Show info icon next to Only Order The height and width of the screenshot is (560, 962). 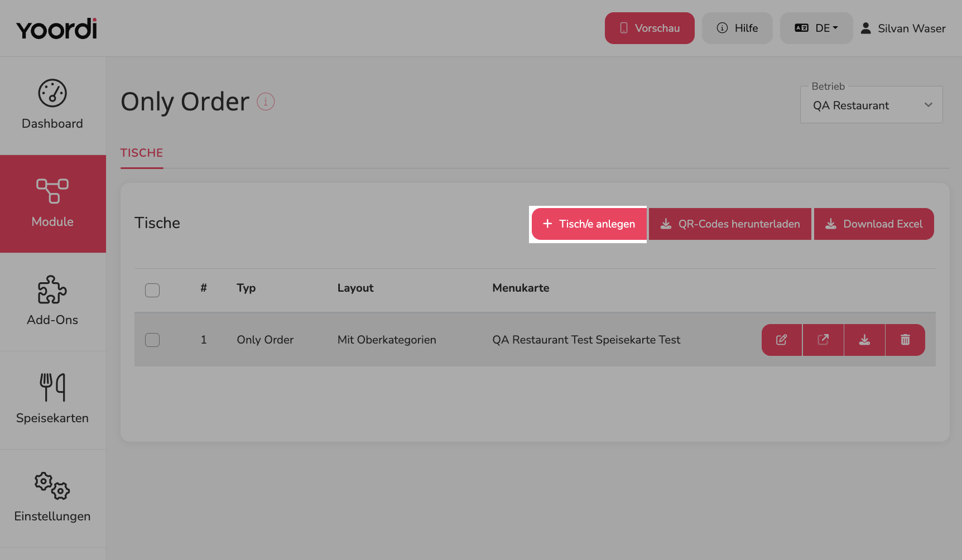(x=266, y=102)
